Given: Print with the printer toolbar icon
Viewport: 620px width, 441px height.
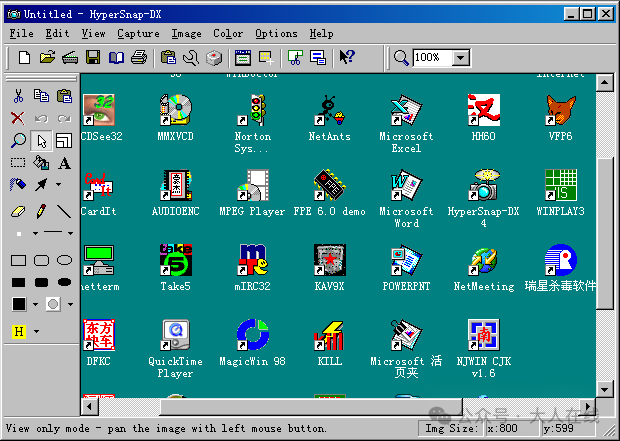Looking at the screenshot, I should (139, 58).
